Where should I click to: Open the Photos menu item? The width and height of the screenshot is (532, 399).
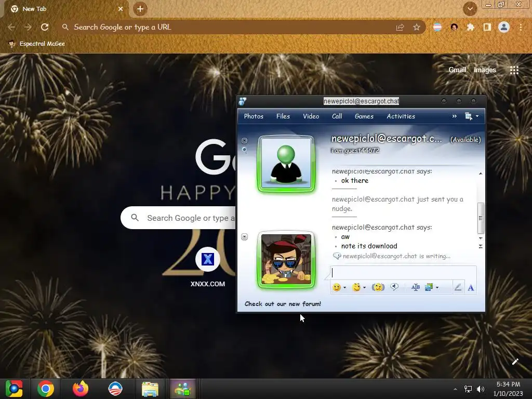pos(254,116)
